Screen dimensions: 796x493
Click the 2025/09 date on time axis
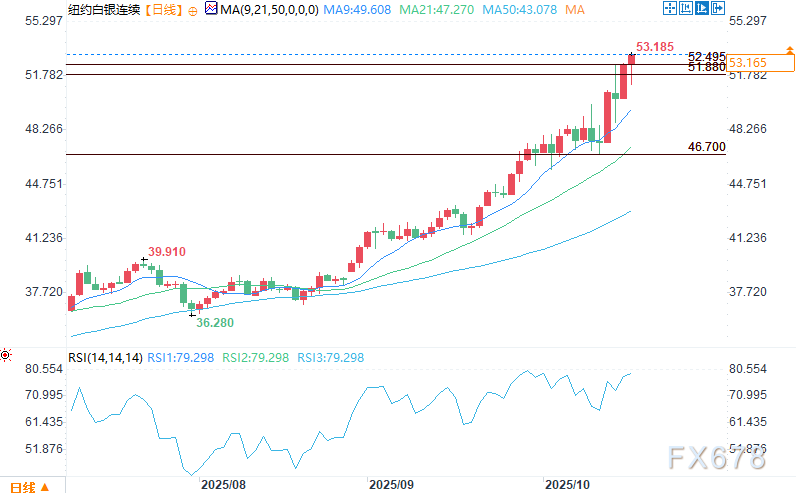(391, 484)
